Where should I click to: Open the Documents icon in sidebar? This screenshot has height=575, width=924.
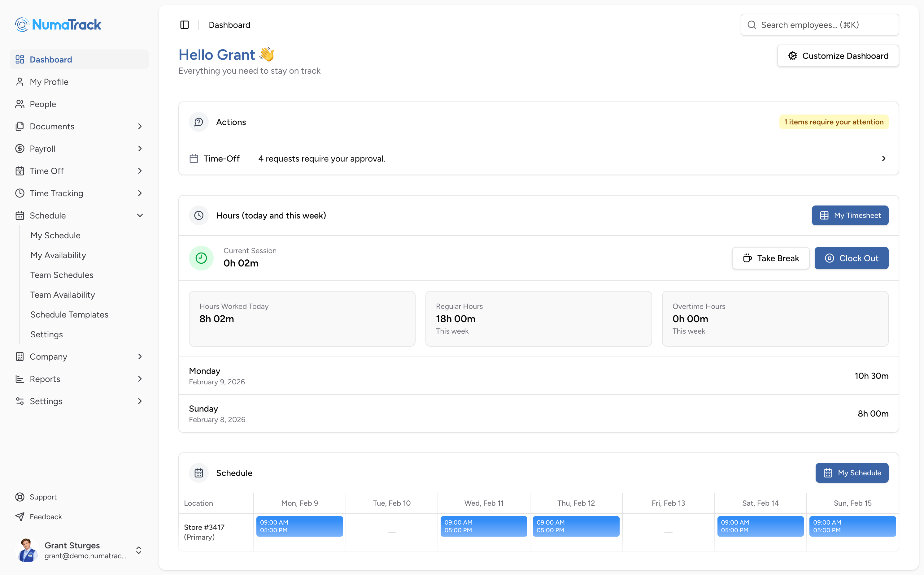click(20, 126)
